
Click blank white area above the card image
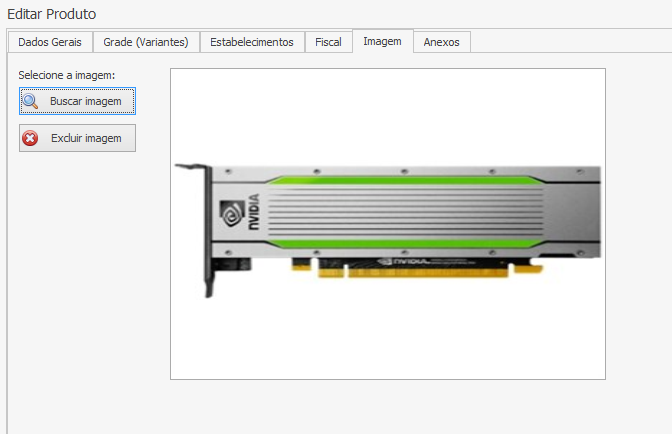pyautogui.click(x=388, y=110)
